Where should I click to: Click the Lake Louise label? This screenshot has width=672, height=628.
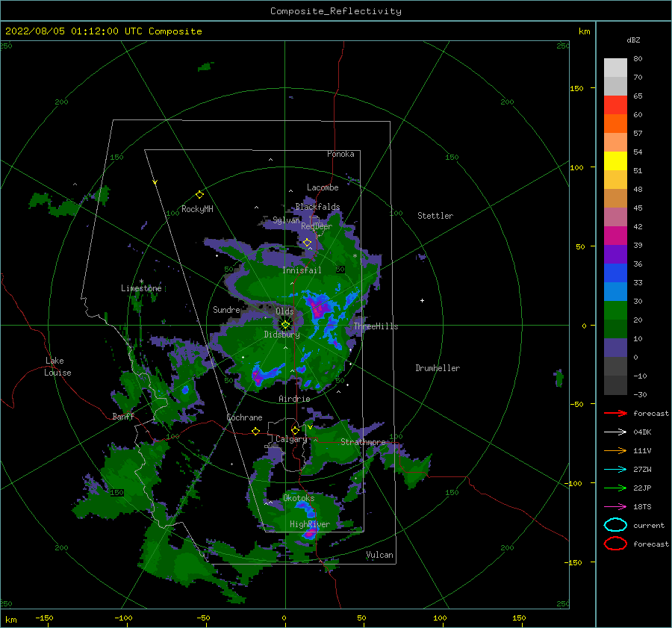(x=58, y=367)
